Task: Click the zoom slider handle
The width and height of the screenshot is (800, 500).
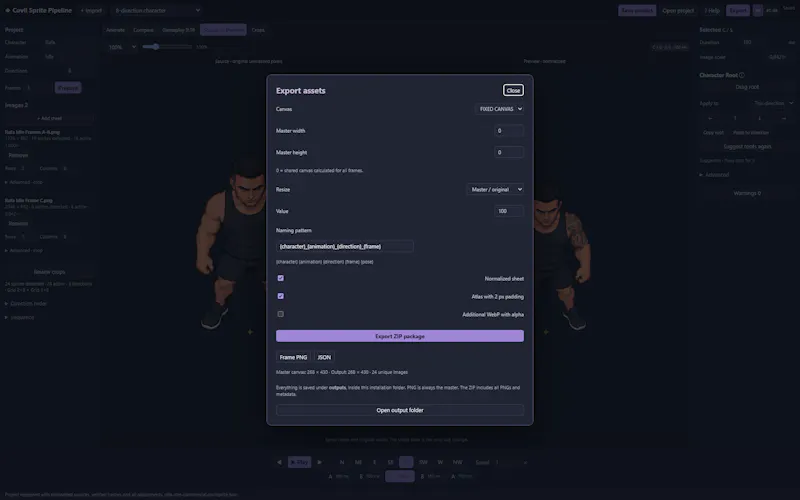Action: (x=156, y=46)
